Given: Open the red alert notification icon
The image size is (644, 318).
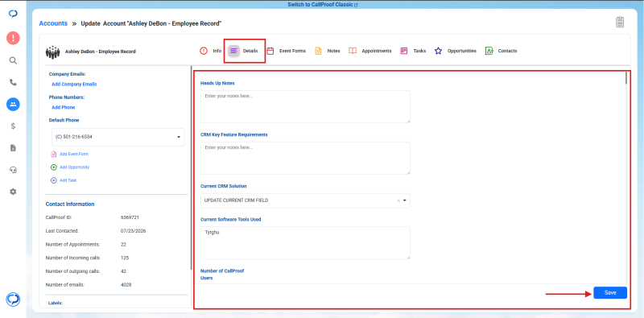Looking at the screenshot, I should click(x=13, y=38).
